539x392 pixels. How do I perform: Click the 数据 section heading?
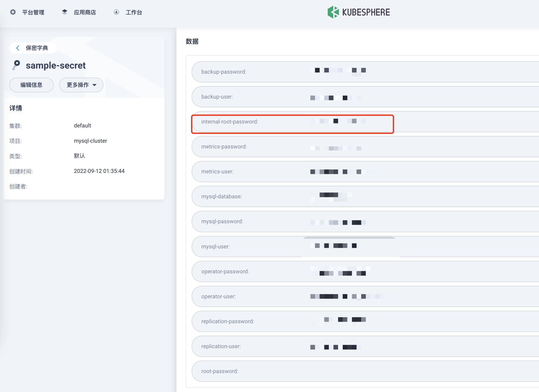point(192,41)
